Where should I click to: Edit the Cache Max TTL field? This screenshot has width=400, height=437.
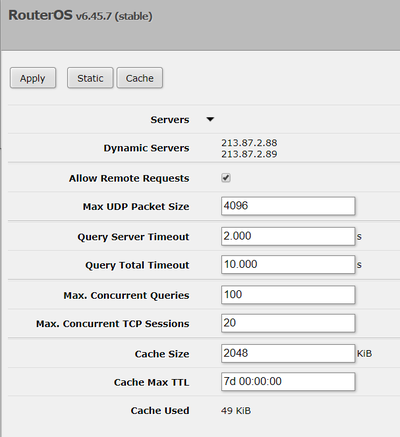[288, 382]
